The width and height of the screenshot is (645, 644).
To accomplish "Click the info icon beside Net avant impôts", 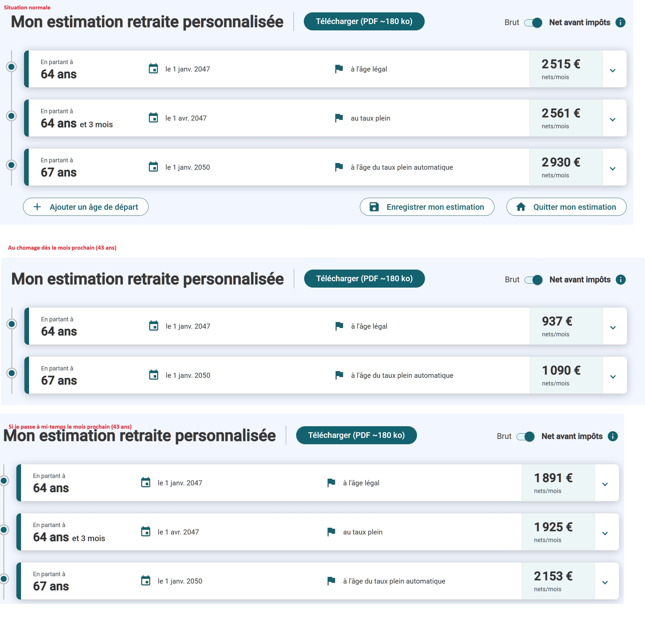I will 620,22.
